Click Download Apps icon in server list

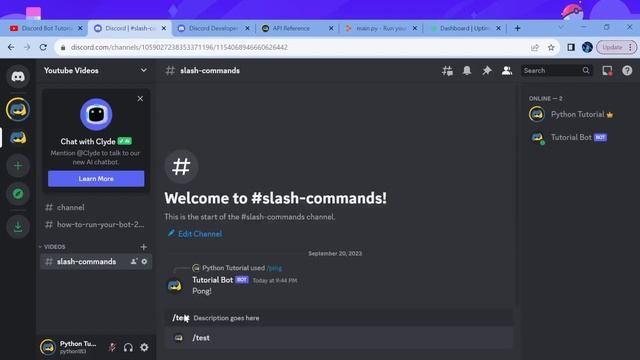point(18,227)
